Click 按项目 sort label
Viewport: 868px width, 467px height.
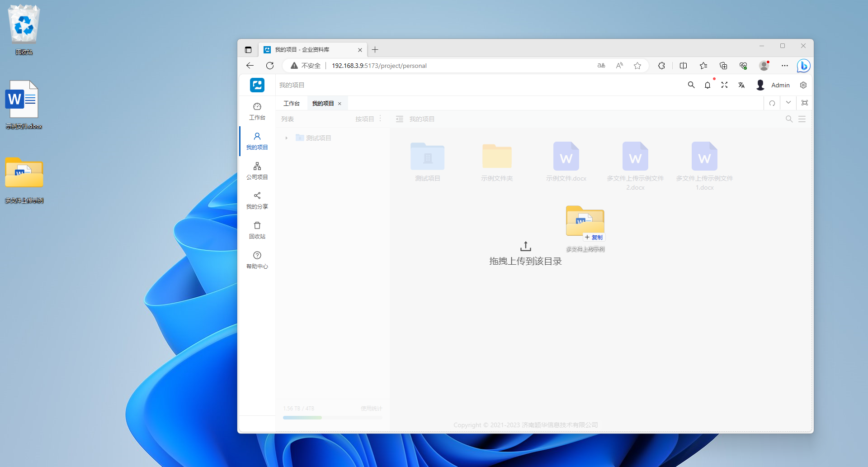pyautogui.click(x=364, y=119)
